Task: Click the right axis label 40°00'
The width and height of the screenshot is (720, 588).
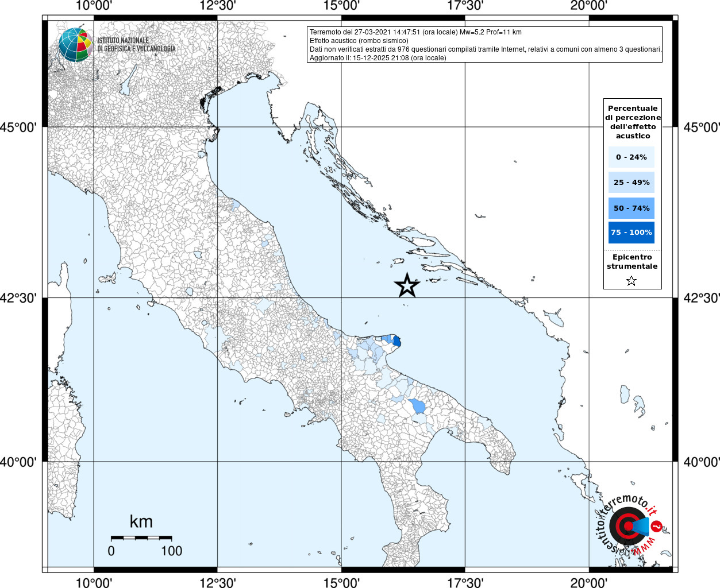Action: click(x=702, y=462)
